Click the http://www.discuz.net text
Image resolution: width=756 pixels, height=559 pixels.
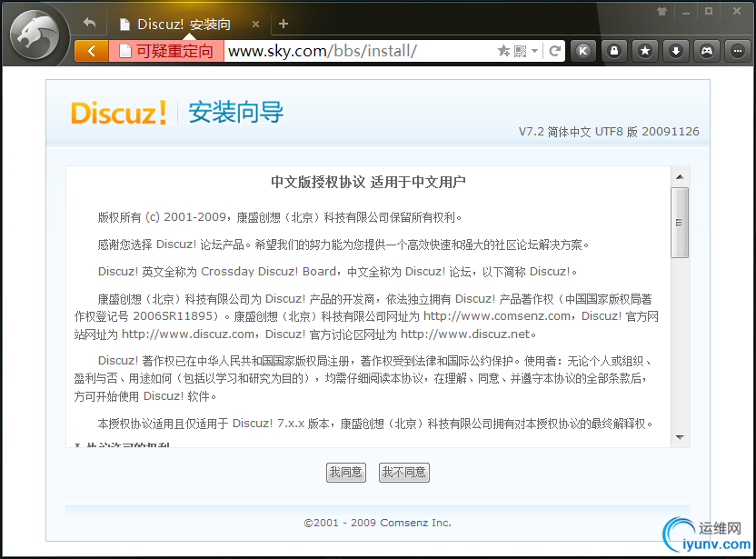465,334
